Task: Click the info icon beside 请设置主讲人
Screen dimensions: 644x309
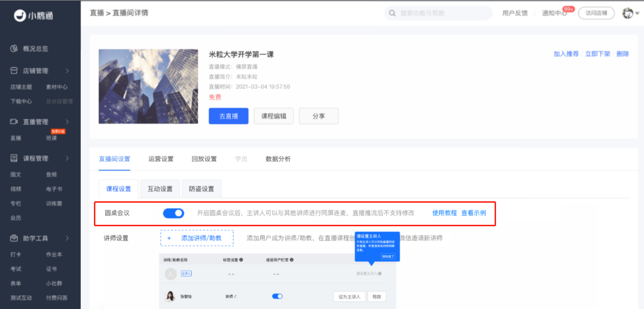Action: point(380,273)
